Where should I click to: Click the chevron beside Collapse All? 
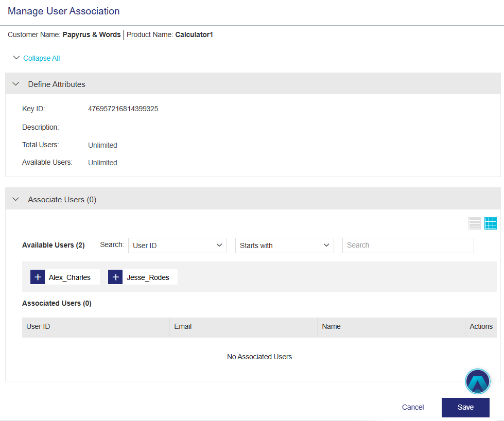click(x=16, y=58)
